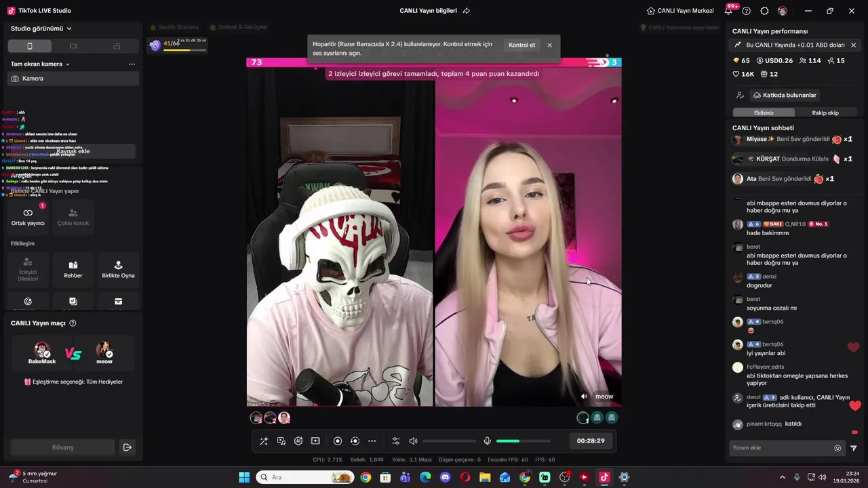Image resolution: width=868 pixels, height=488 pixels.
Task: Adjust the speaker volume slider
Action: (449, 441)
